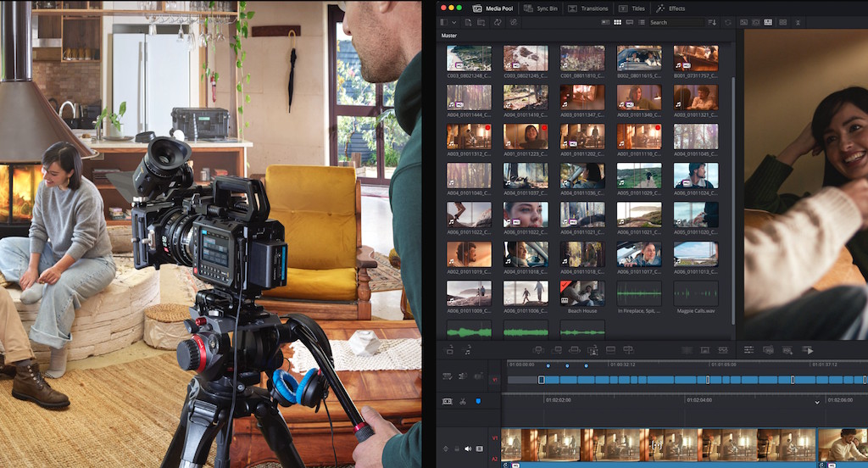Select the Beach House timeline thumbnail

click(581, 293)
